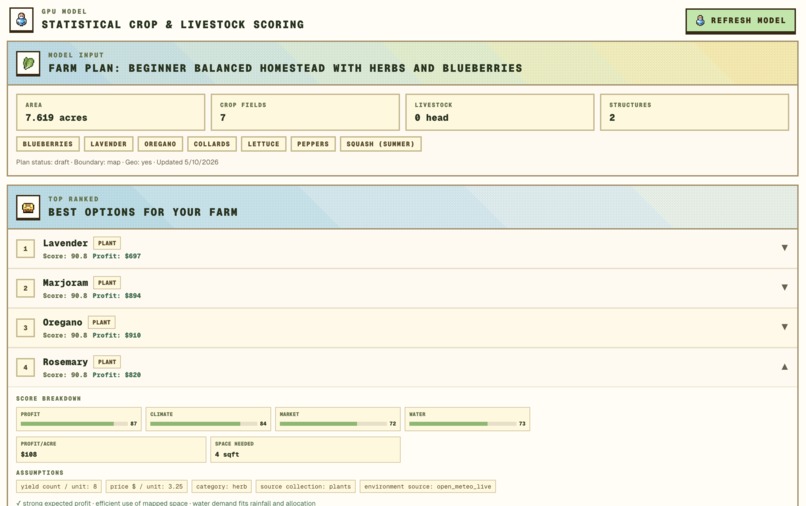The height and width of the screenshot is (506, 806).
Task: Click the Assumptions heading
Action: pos(40,473)
